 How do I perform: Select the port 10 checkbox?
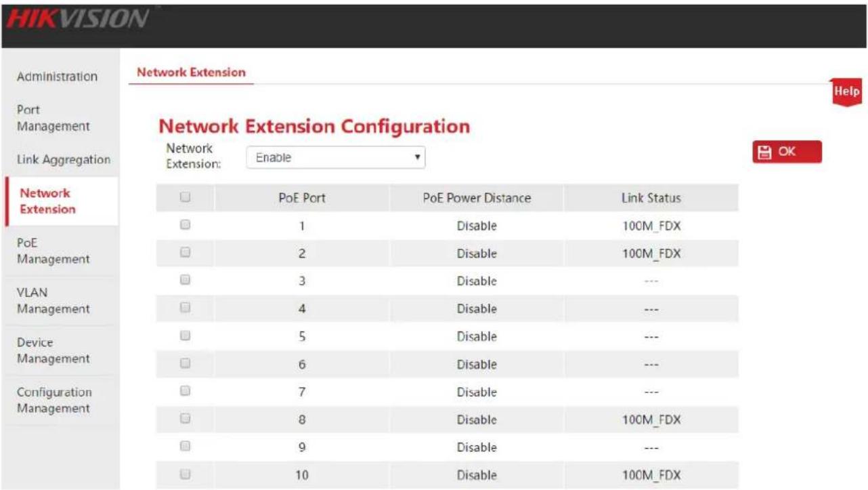pyautogui.click(x=185, y=474)
